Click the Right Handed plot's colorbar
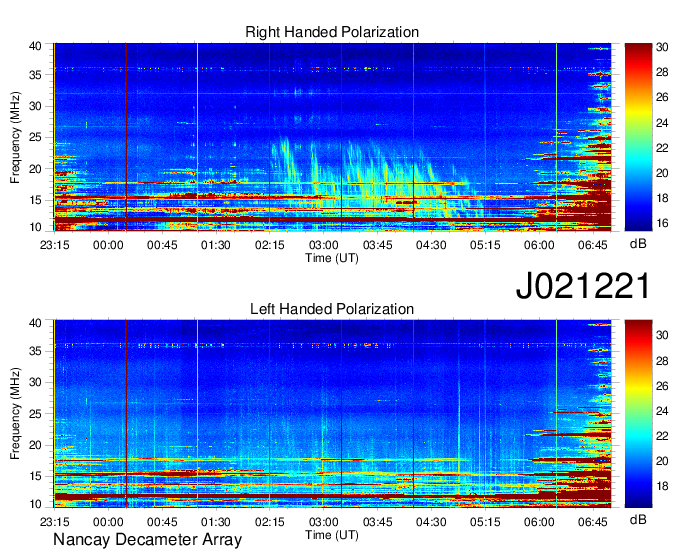The width and height of the screenshot is (680, 552). click(638, 137)
